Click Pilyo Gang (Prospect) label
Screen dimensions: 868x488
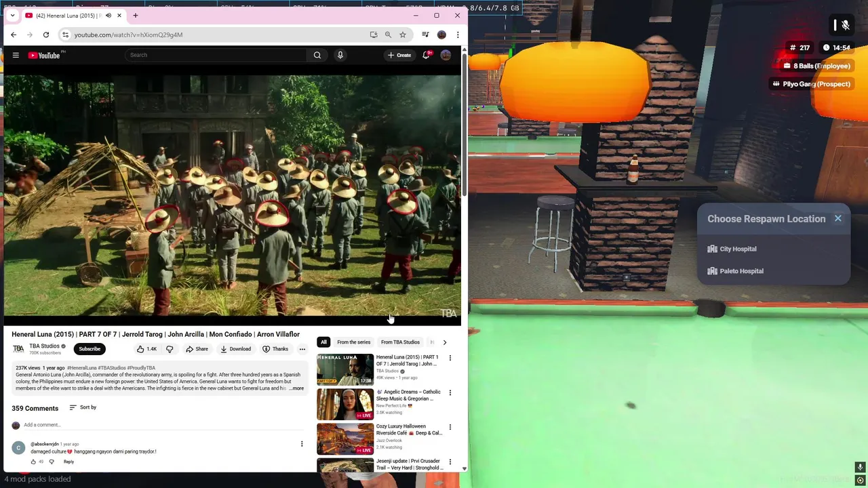(x=811, y=84)
